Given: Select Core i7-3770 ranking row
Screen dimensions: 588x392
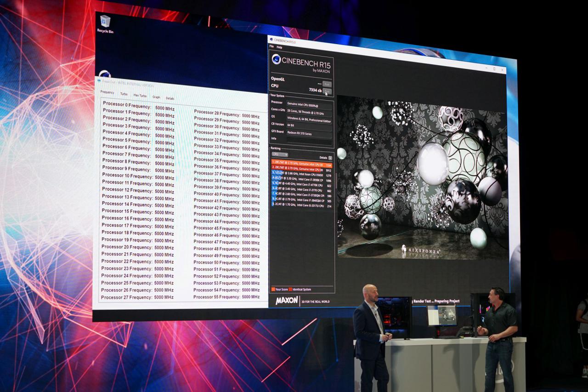Looking at the screenshot, I should [x=301, y=190].
